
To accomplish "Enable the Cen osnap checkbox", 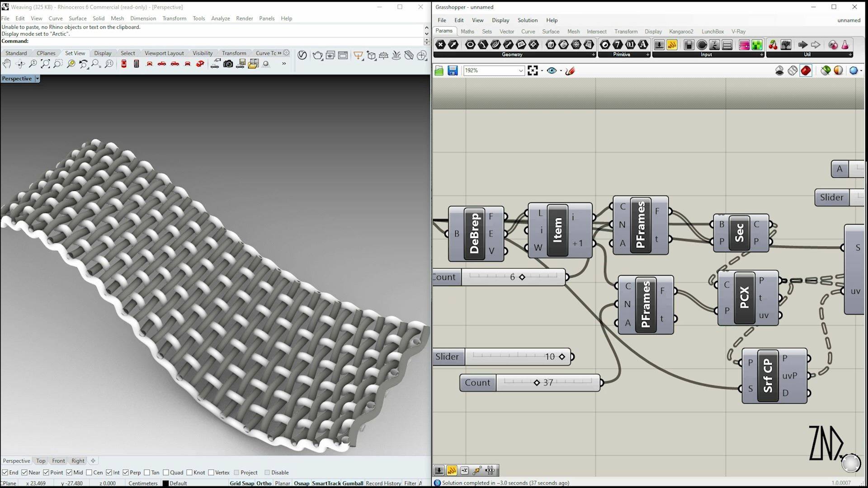I will point(89,473).
